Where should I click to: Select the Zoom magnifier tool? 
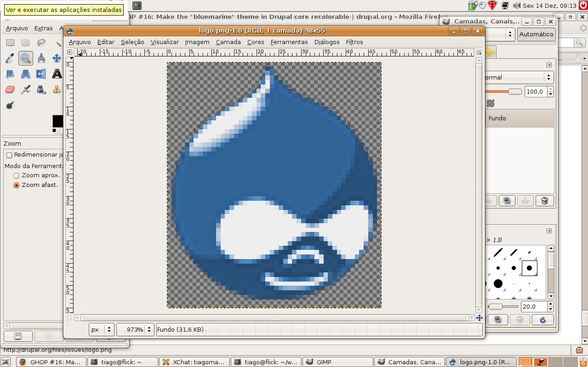(26, 58)
